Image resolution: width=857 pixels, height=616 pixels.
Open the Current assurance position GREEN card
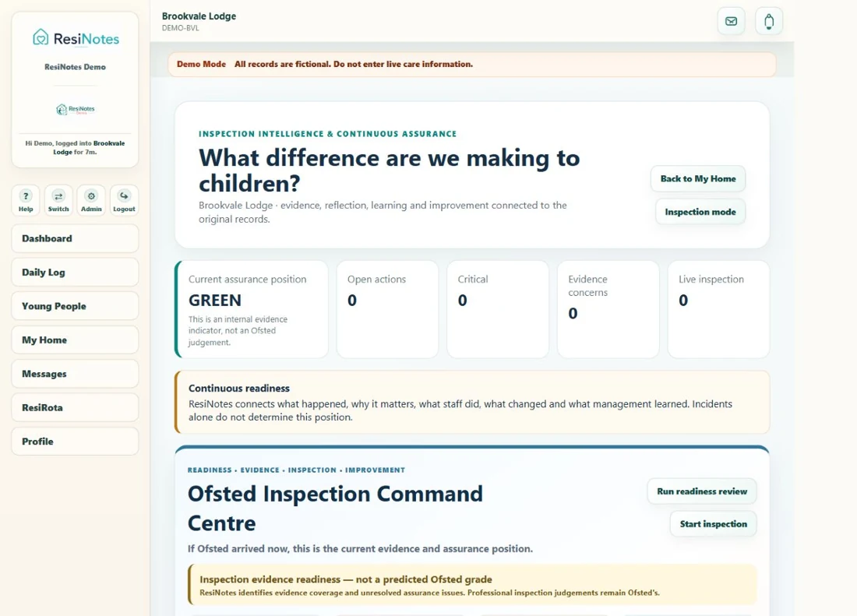[x=252, y=310]
